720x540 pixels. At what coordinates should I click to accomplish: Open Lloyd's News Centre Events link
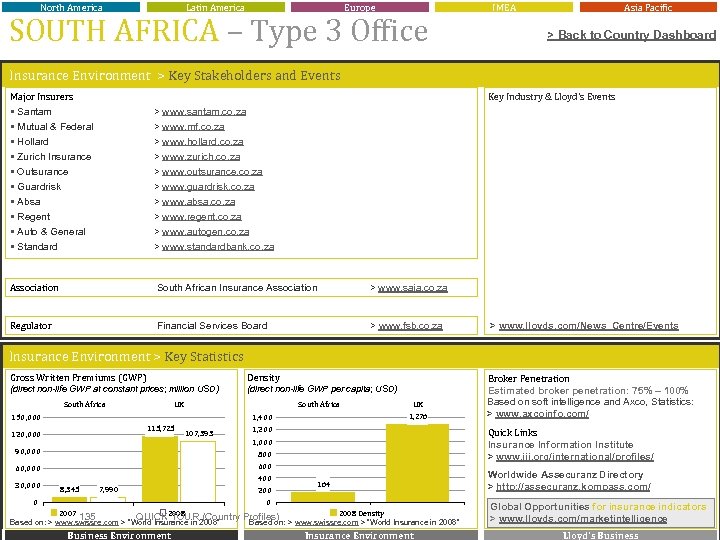coord(588,326)
